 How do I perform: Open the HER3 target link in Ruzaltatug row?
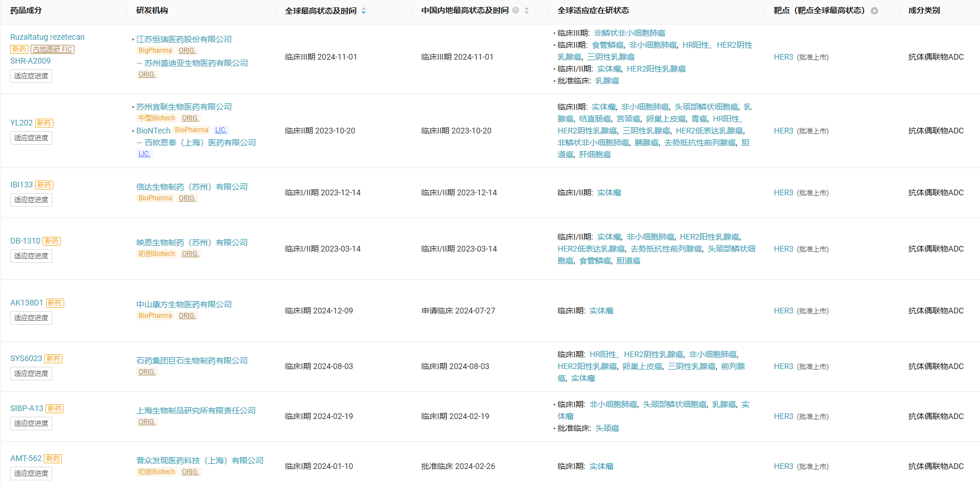[784, 57]
